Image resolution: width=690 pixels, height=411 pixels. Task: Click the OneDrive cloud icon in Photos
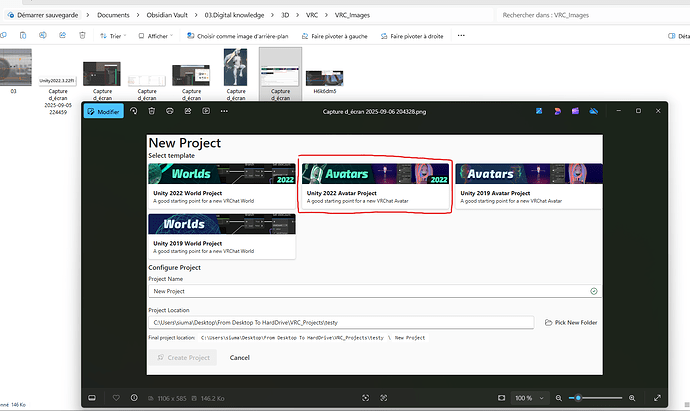click(596, 111)
